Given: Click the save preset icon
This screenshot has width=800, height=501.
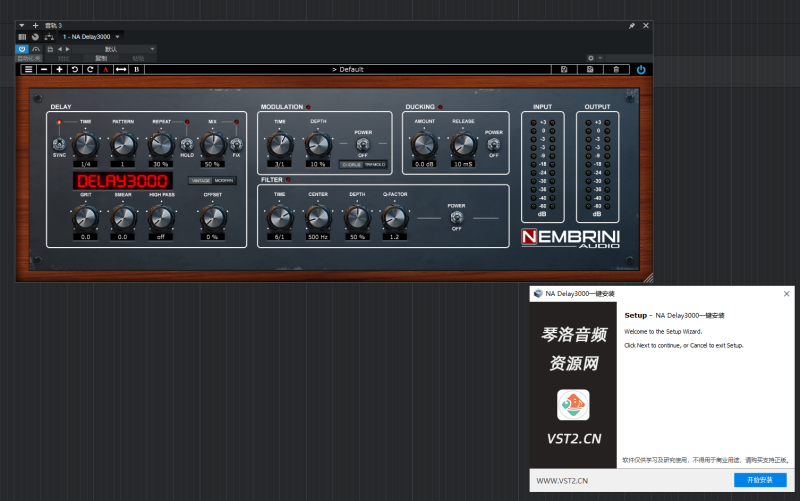Looking at the screenshot, I should tap(564, 69).
